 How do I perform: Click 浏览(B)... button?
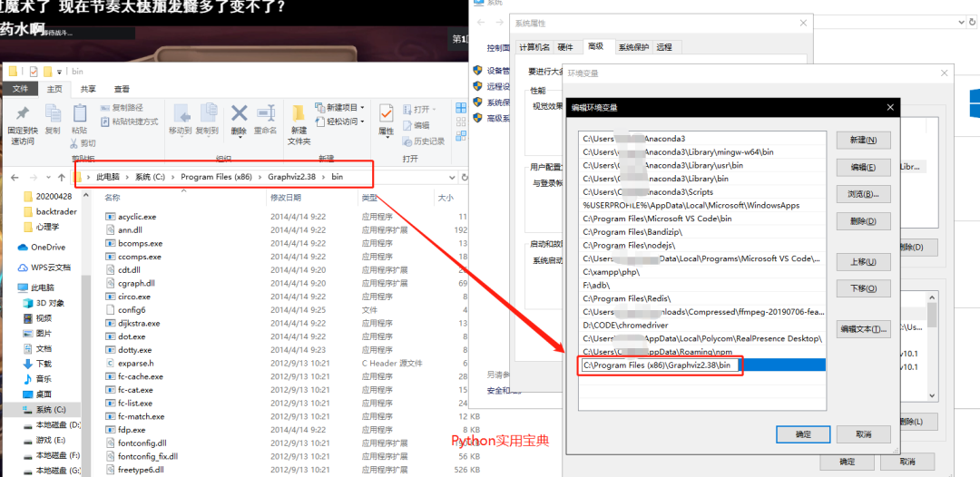863,194
